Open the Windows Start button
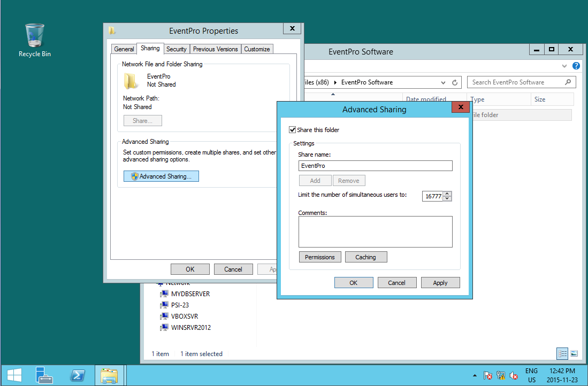This screenshot has height=386, width=588. click(x=14, y=375)
